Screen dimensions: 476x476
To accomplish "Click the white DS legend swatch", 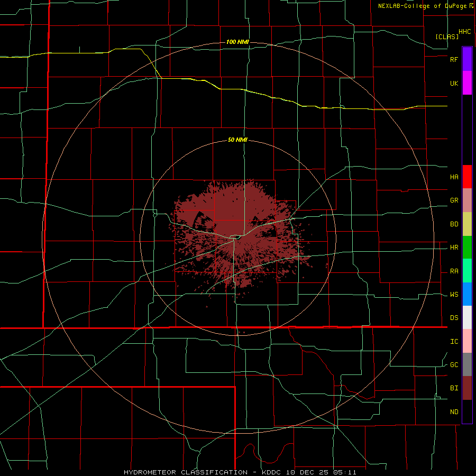I will [467, 317].
